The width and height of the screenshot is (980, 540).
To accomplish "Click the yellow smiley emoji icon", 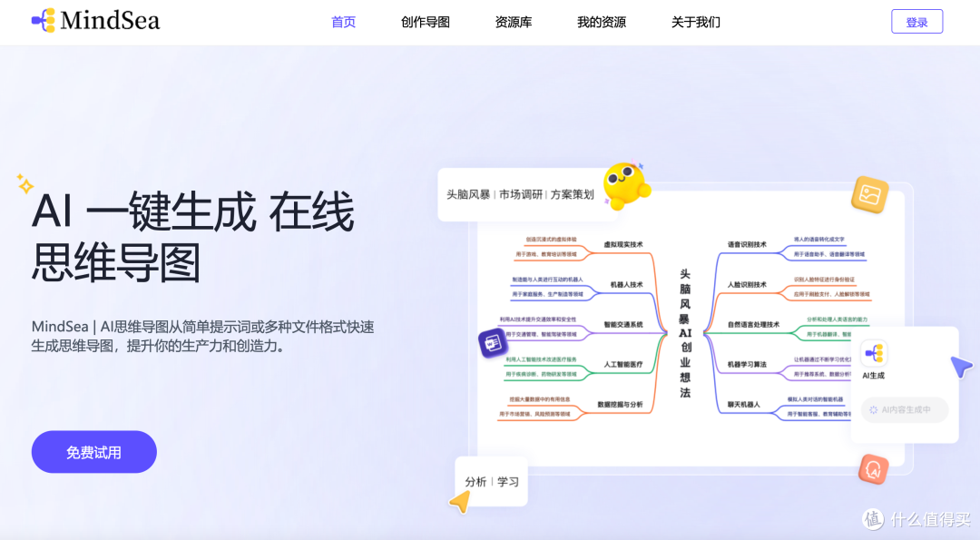I will tap(625, 186).
